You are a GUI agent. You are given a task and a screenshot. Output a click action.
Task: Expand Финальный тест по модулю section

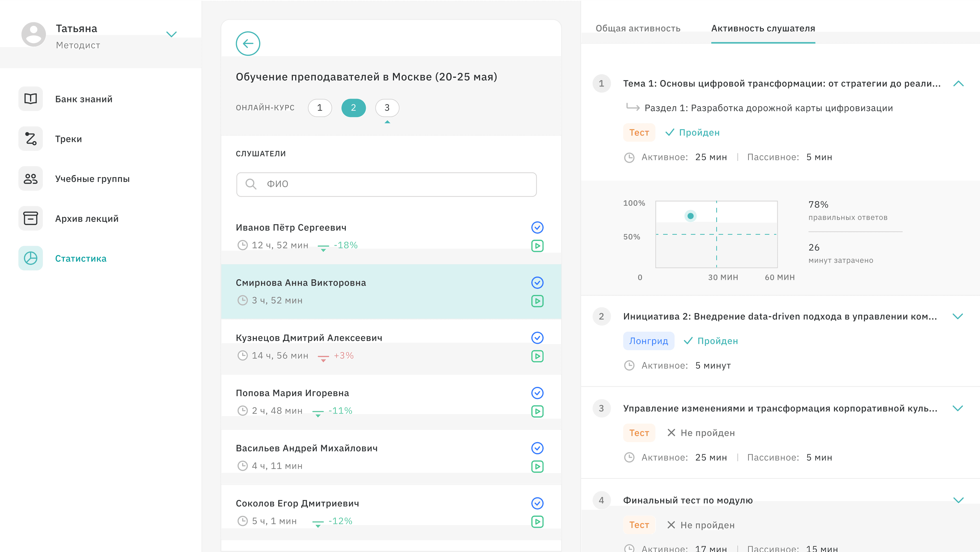[x=958, y=500]
